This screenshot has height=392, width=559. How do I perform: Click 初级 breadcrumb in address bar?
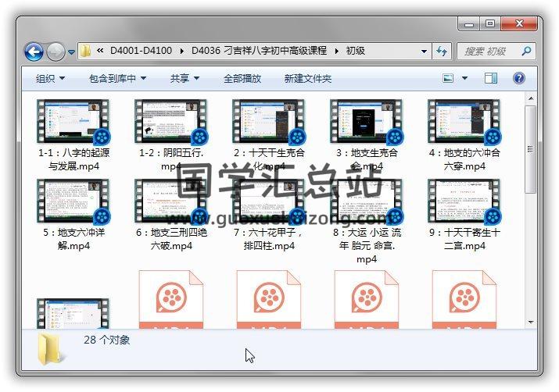356,51
